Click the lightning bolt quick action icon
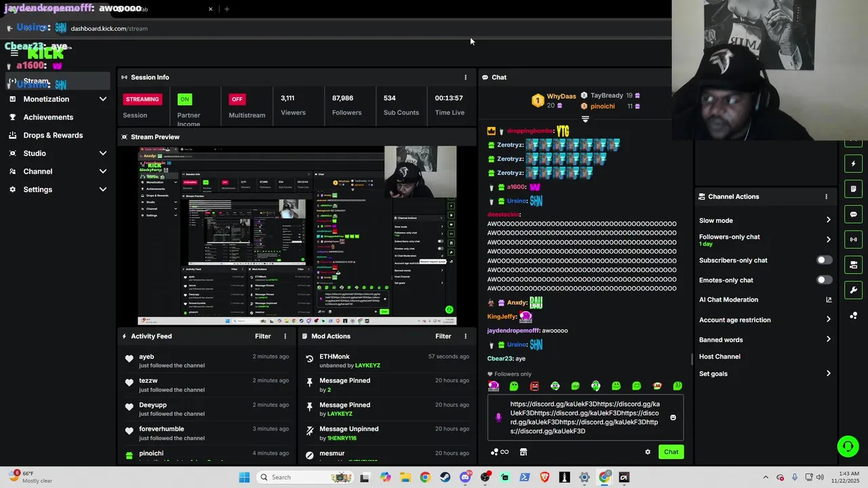The width and height of the screenshot is (868, 488). [853, 163]
